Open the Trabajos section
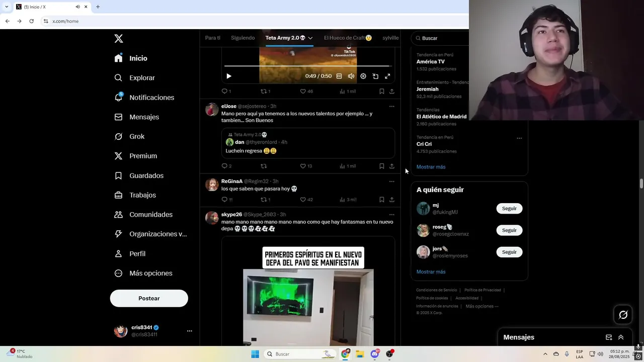This screenshot has width=644, height=362. (135, 195)
